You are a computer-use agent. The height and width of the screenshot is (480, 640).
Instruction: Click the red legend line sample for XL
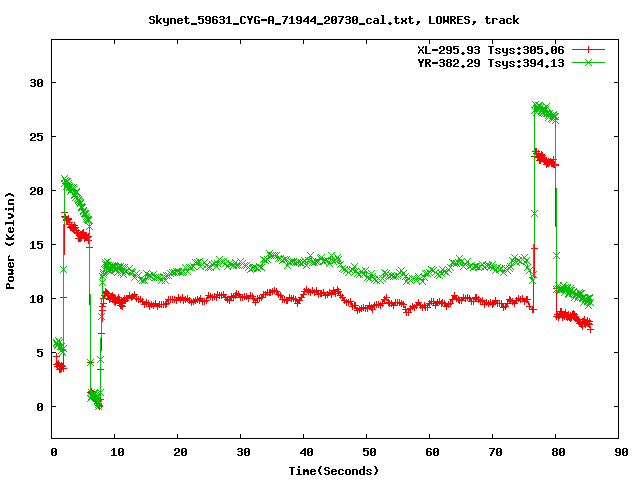pyautogui.click(x=588, y=50)
